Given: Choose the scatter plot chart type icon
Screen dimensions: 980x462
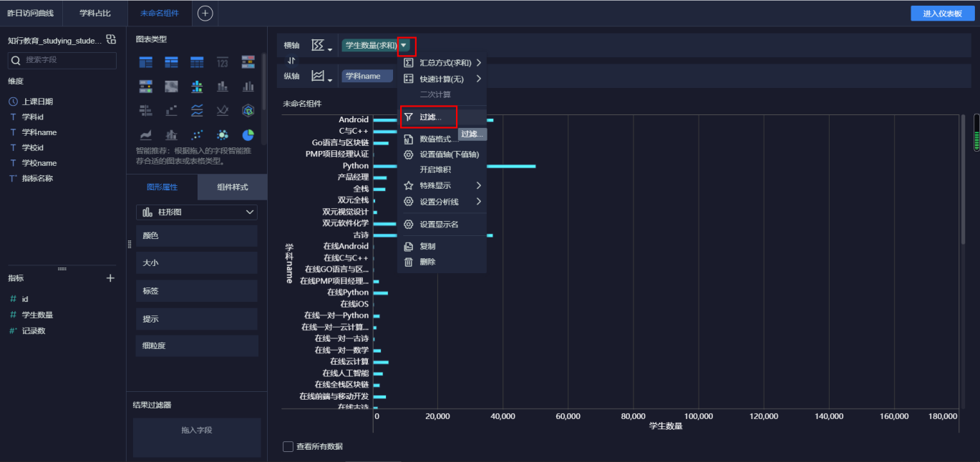Looking at the screenshot, I should 197,134.
